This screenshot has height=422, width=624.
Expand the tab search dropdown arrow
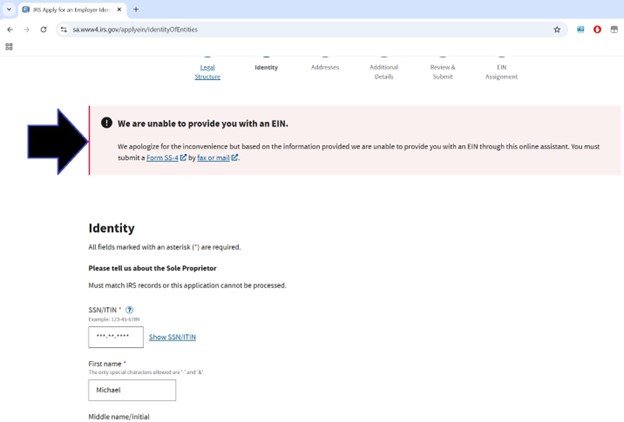[x=9, y=9]
